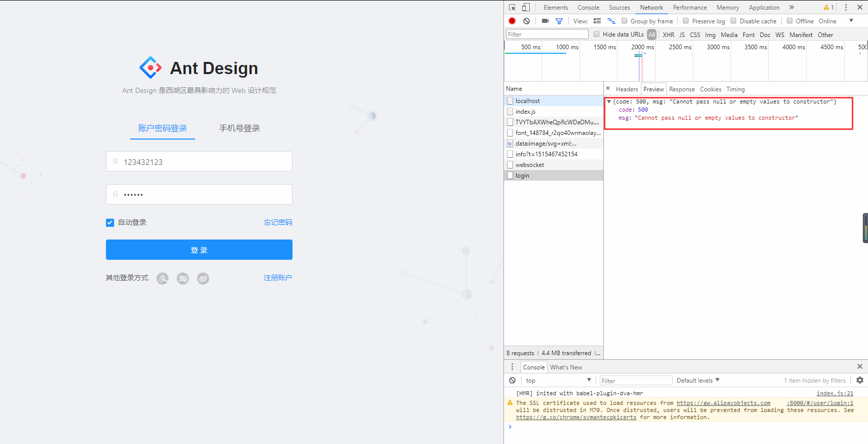868x444 pixels.
Task: Switch to the 手机号登录 tab
Action: [239, 128]
